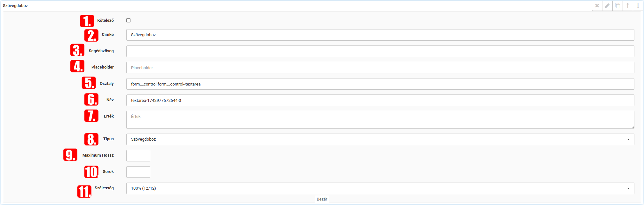Click the Osztály class input field
This screenshot has height=205, width=644.
coord(380,84)
